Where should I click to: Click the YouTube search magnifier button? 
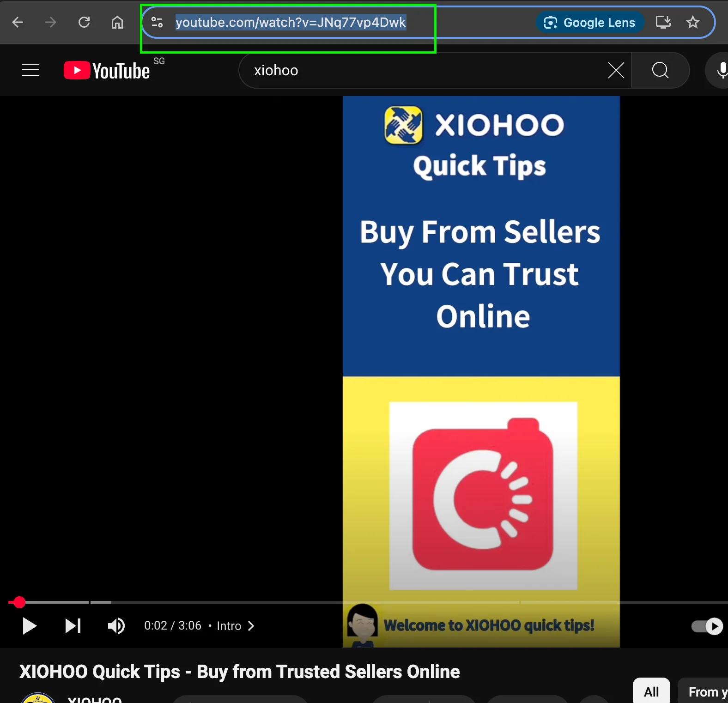(660, 71)
